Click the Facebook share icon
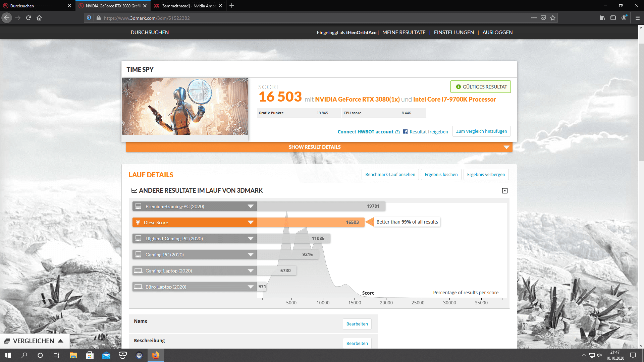The image size is (644, 362). pyautogui.click(x=405, y=132)
